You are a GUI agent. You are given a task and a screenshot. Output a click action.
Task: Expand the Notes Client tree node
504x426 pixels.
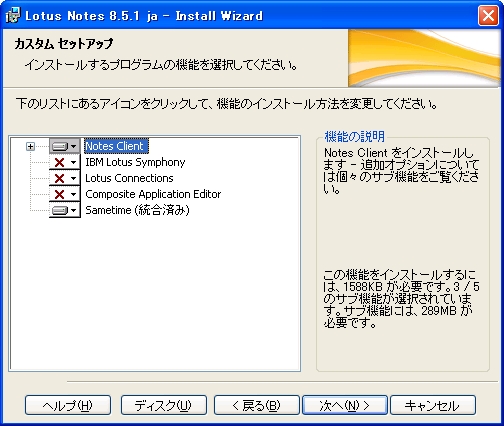click(30, 146)
